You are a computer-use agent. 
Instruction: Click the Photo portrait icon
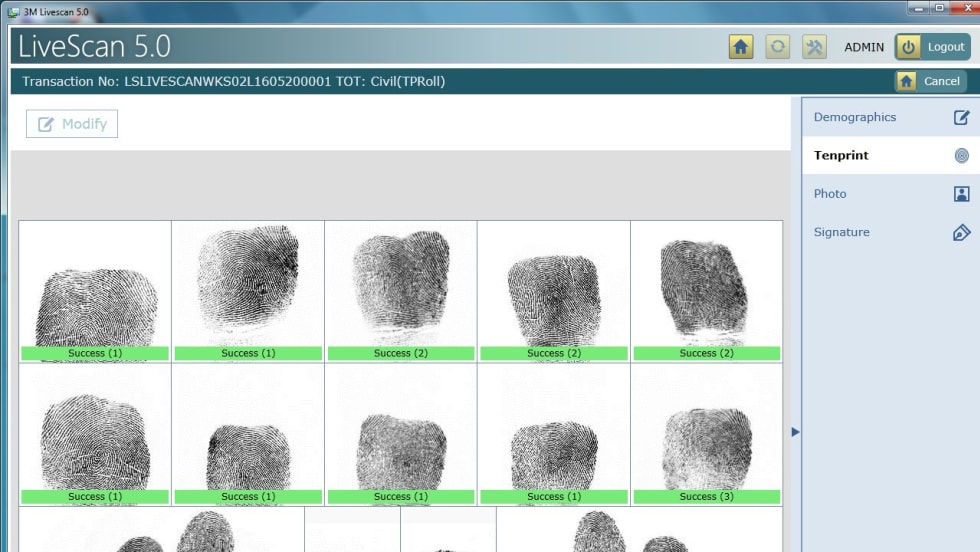[x=961, y=194]
